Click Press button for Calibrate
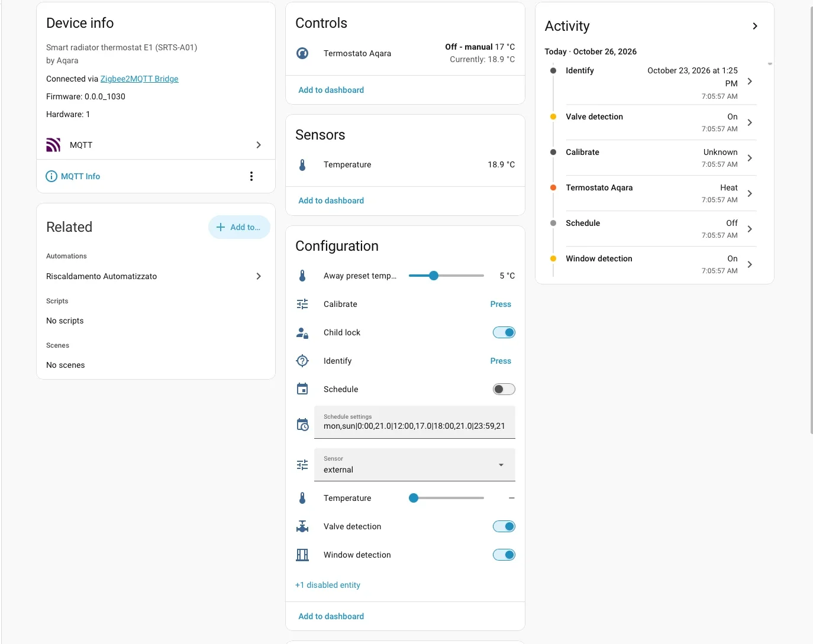The height and width of the screenshot is (644, 813). click(501, 304)
